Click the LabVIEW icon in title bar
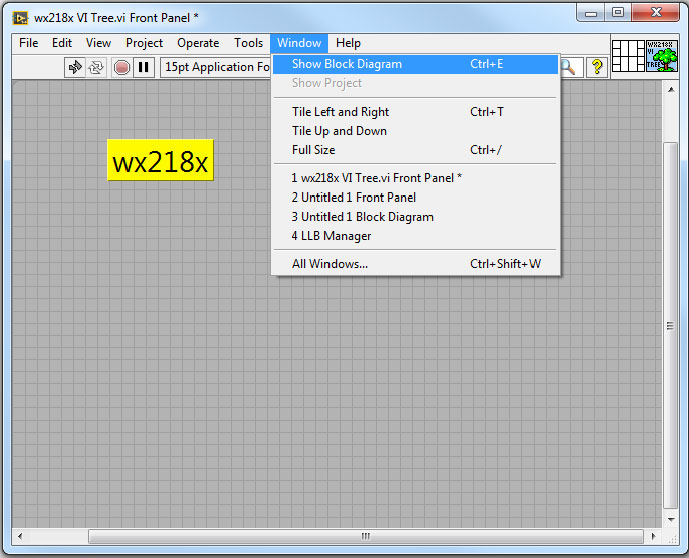The width and height of the screenshot is (689, 558). 20,17
